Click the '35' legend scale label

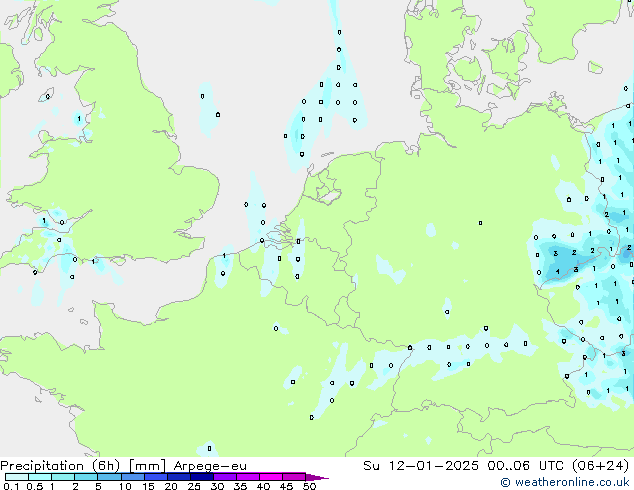click(240, 486)
